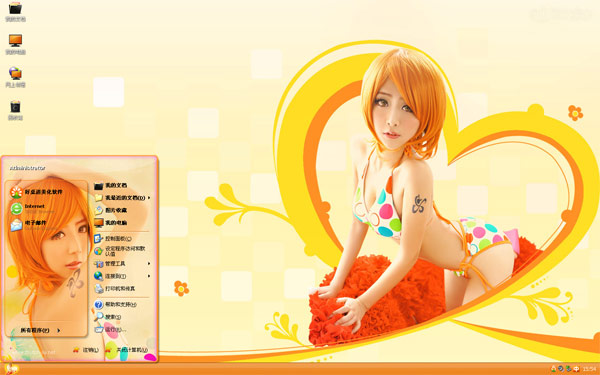Screen dimensions: 600x375
Task: Expand 我最近的文档 recent documents submenu
Action: 122,198
